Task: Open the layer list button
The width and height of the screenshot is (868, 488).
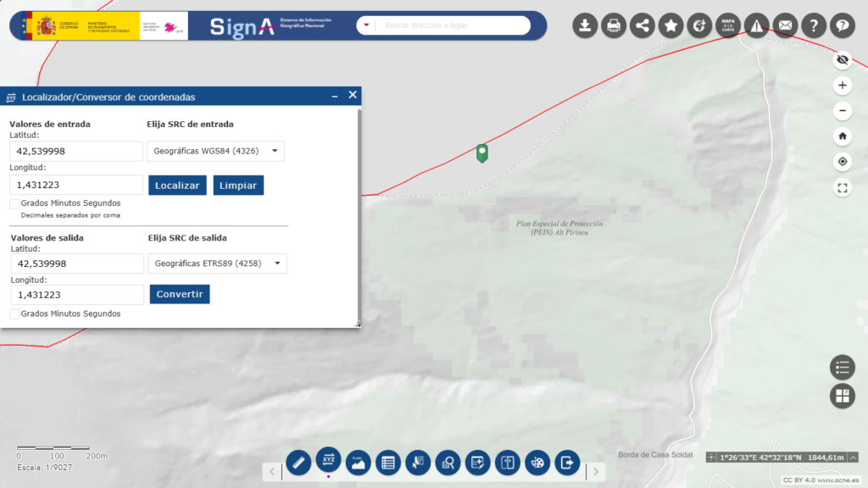Action: pos(842,368)
